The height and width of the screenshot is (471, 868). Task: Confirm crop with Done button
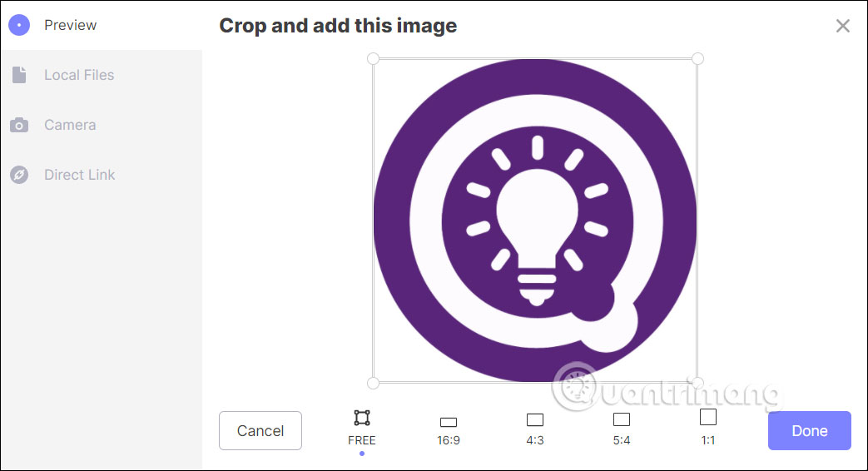click(x=809, y=430)
